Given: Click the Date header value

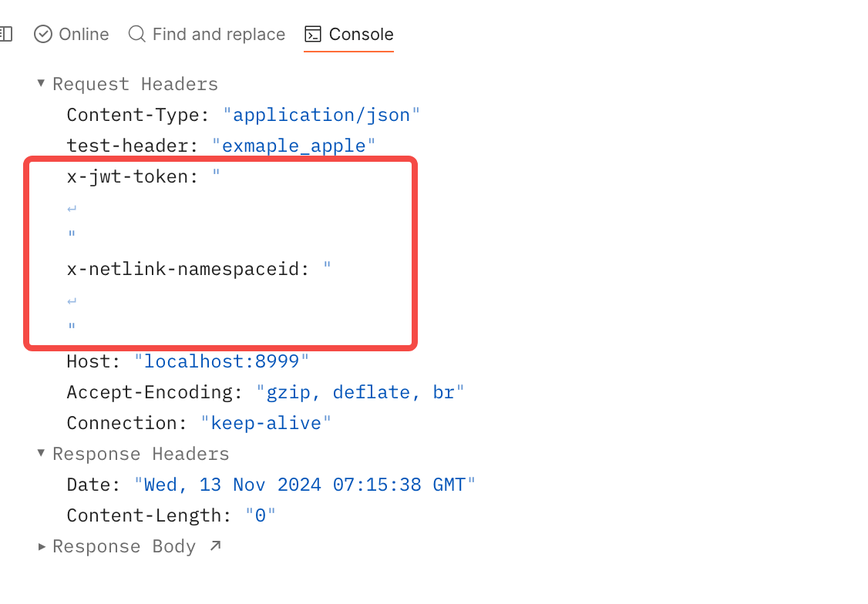Looking at the screenshot, I should point(304,485).
